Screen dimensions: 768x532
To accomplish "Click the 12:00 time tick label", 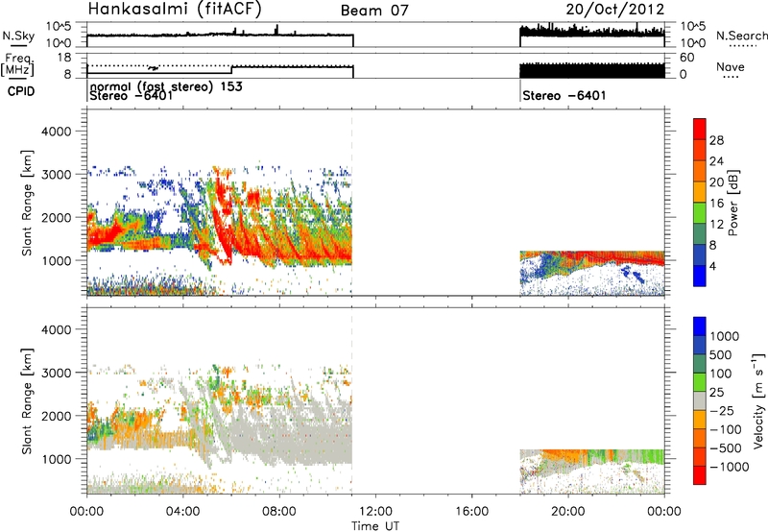I will (x=375, y=512).
